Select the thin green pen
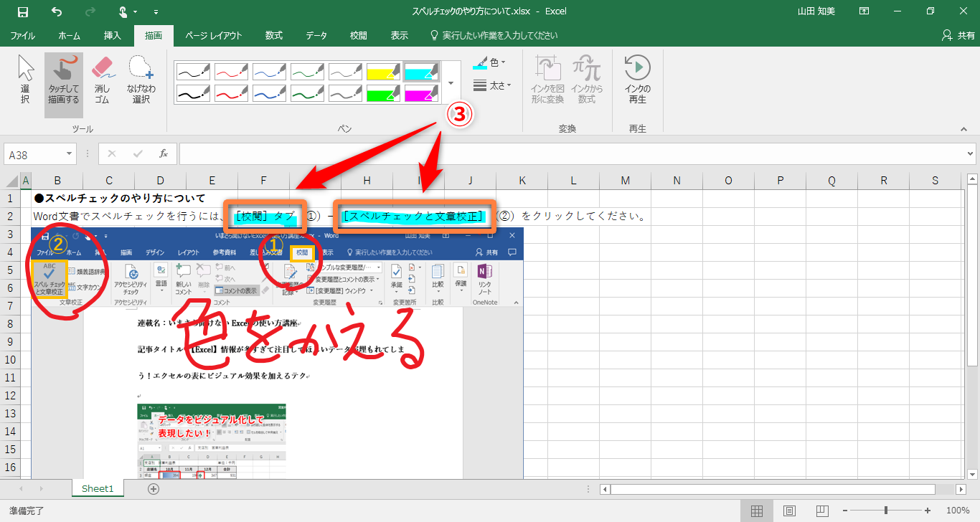Viewport: 980px width, 522px height. point(307,72)
